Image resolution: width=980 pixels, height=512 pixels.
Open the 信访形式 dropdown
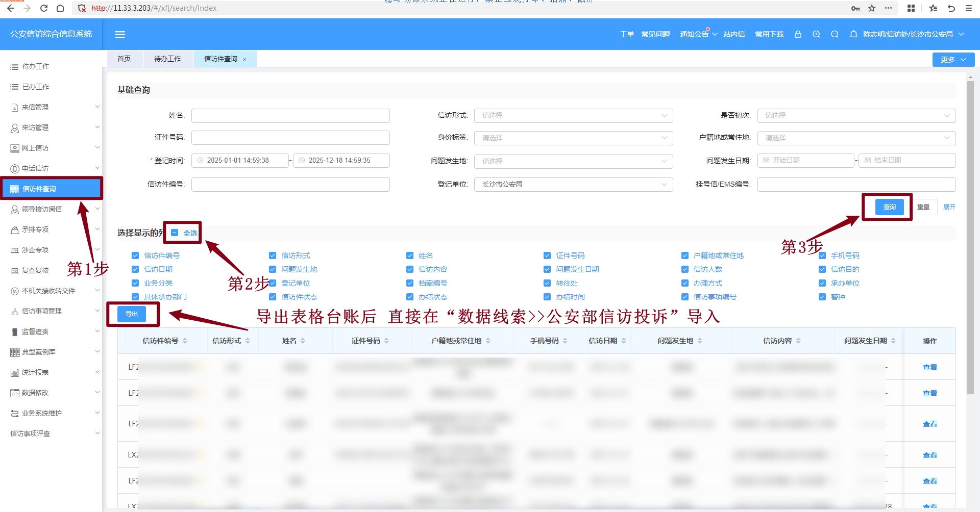click(x=573, y=116)
